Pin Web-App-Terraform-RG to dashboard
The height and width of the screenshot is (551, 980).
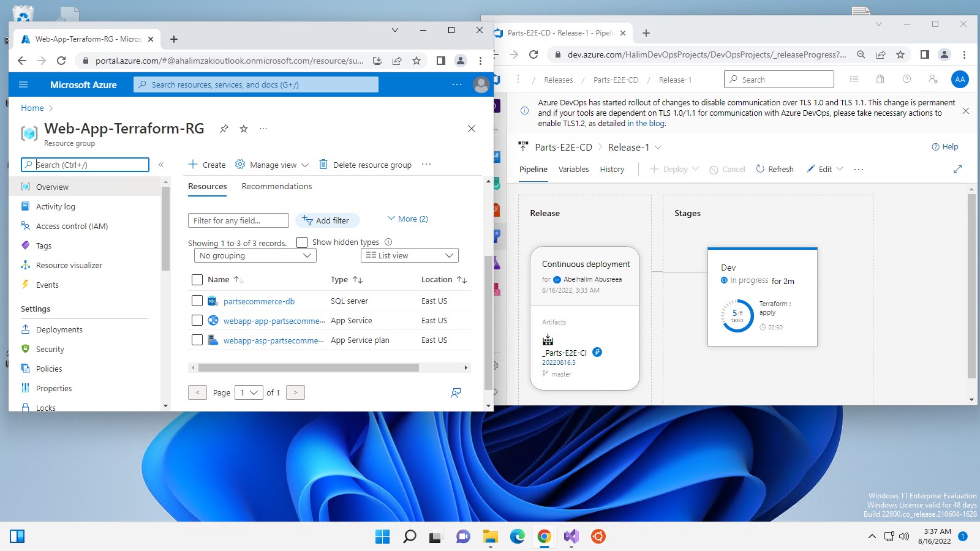tap(224, 129)
